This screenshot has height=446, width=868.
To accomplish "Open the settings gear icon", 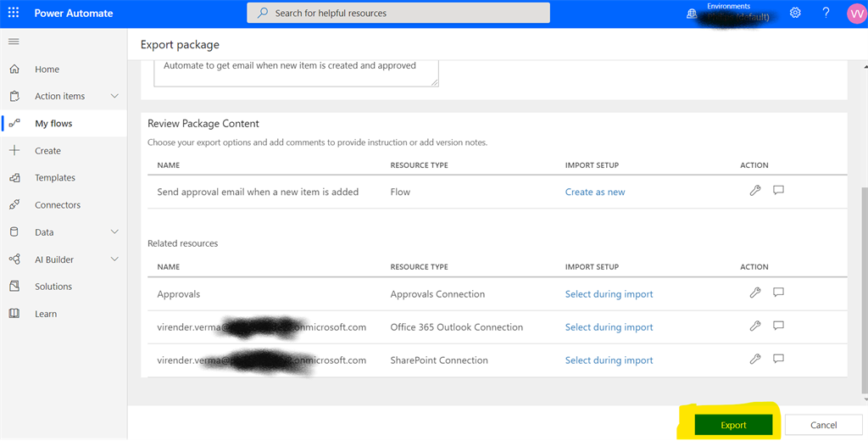I will click(x=795, y=13).
